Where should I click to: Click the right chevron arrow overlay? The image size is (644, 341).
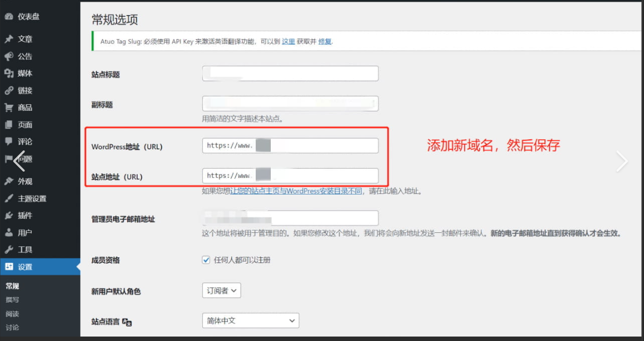(621, 161)
